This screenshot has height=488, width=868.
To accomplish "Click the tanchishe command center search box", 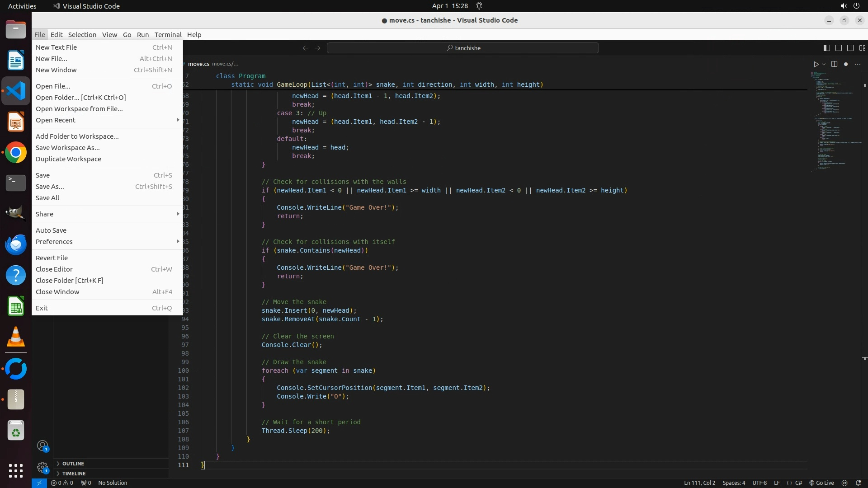I will [462, 48].
